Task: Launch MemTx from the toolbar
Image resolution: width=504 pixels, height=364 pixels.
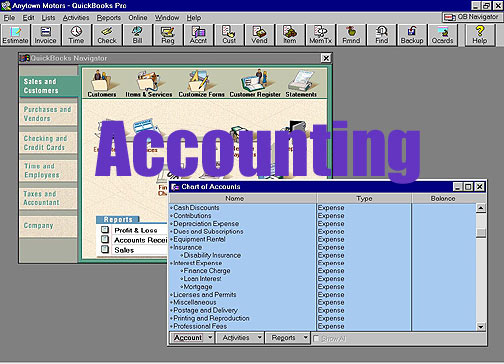Action: (x=320, y=35)
